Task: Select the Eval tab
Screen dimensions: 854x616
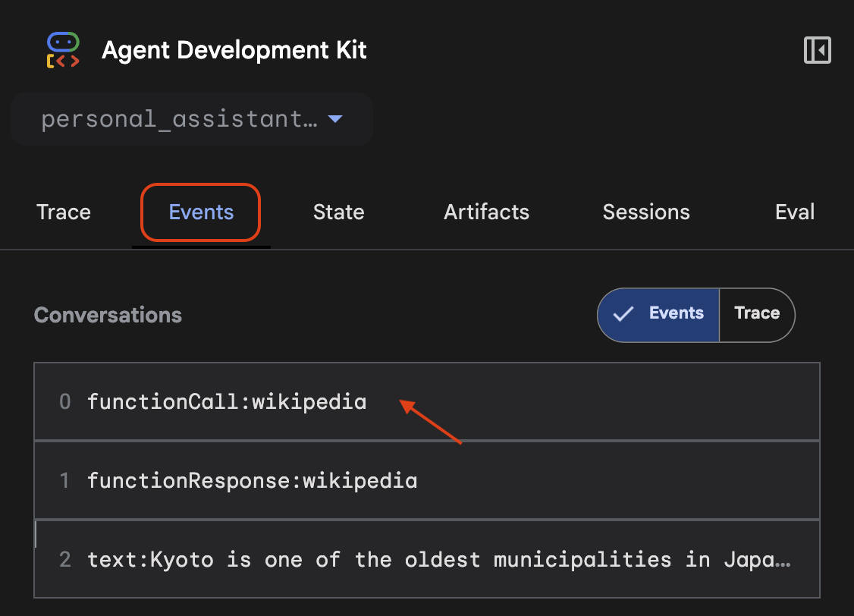Action: 794,212
